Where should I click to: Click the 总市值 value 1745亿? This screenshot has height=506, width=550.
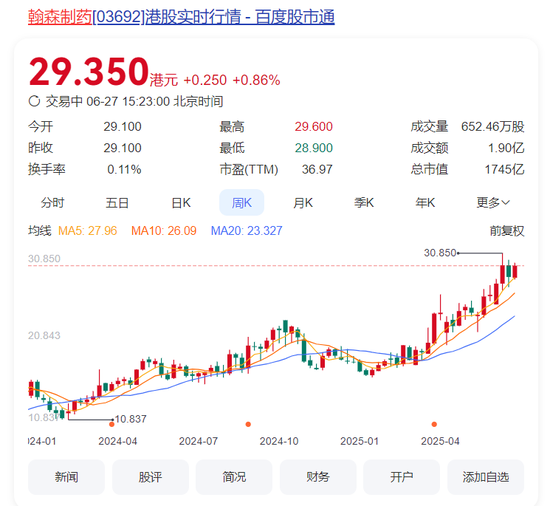pyautogui.click(x=504, y=170)
